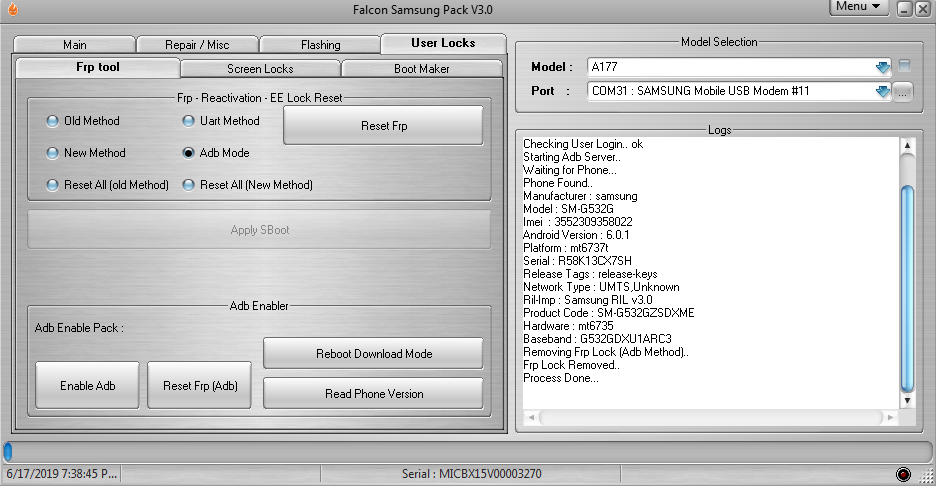Select the Adb Mode radio button
The height and width of the screenshot is (486, 936).
189,153
